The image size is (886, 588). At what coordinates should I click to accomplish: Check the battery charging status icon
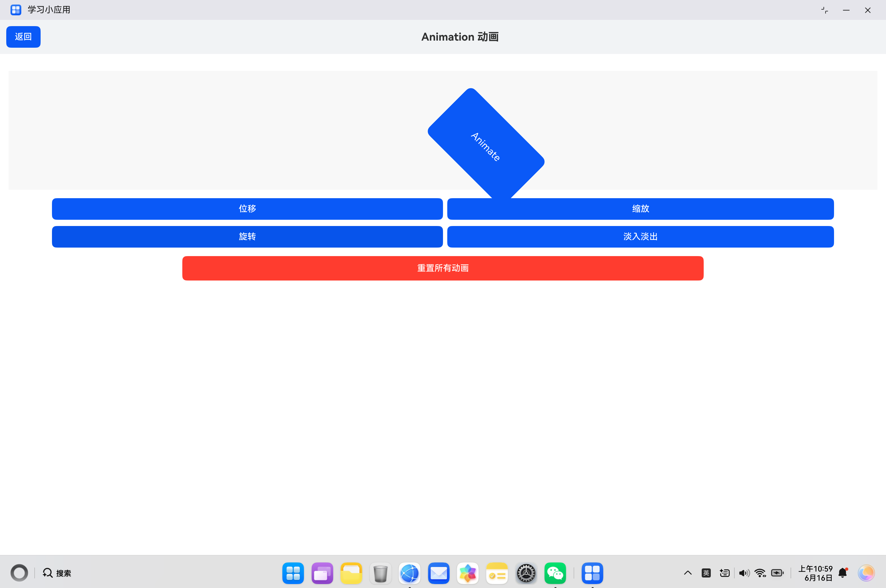click(x=778, y=573)
